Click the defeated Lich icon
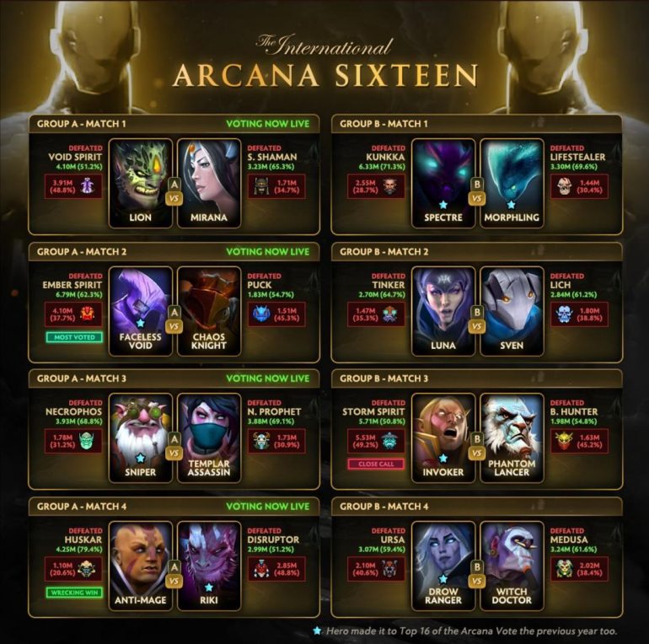The width and height of the screenshot is (649, 644). (565, 314)
